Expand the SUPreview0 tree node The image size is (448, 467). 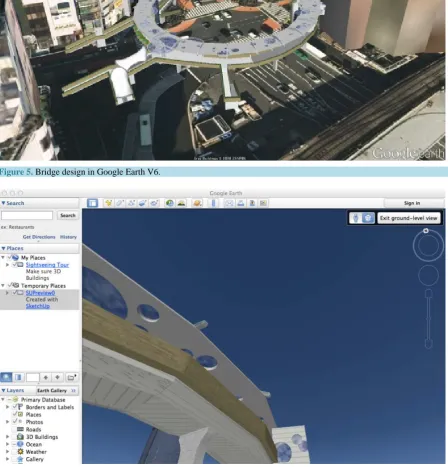7,293
